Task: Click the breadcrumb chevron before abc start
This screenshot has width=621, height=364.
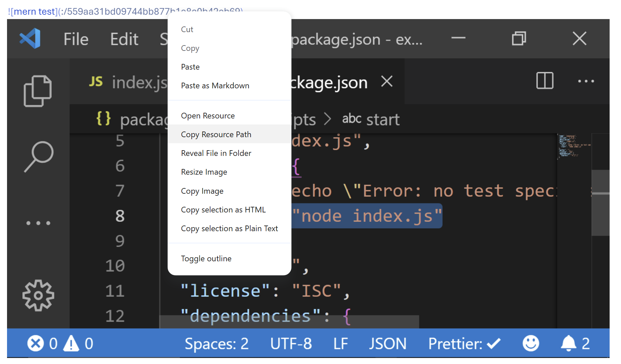Action: pyautogui.click(x=328, y=119)
